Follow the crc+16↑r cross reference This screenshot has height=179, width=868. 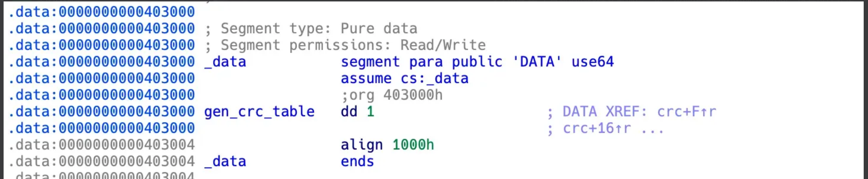point(597,128)
